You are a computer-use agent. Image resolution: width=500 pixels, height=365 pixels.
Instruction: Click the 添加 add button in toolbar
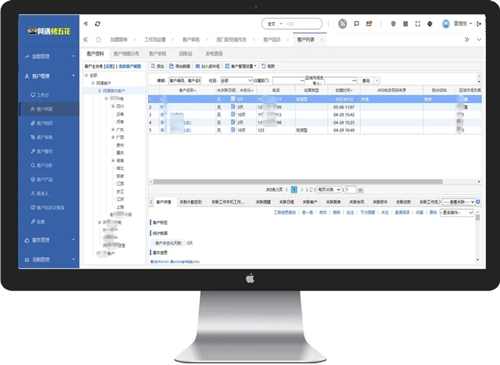coord(158,66)
